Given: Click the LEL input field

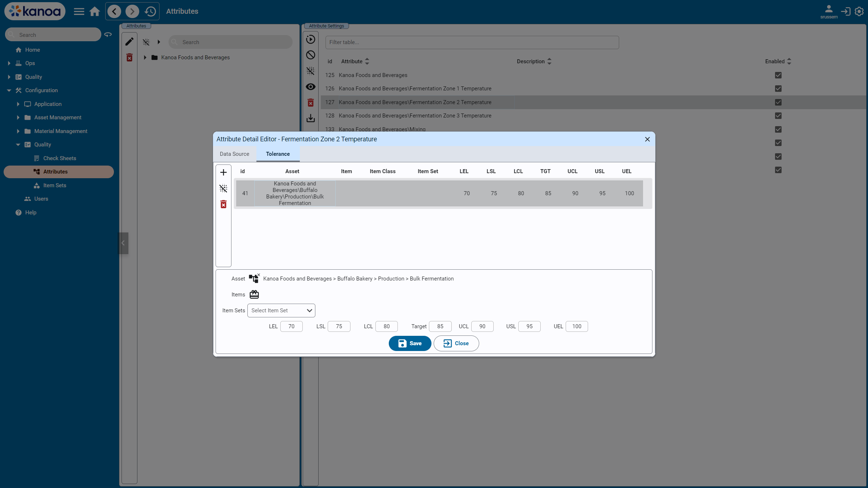Looking at the screenshot, I should click(292, 326).
